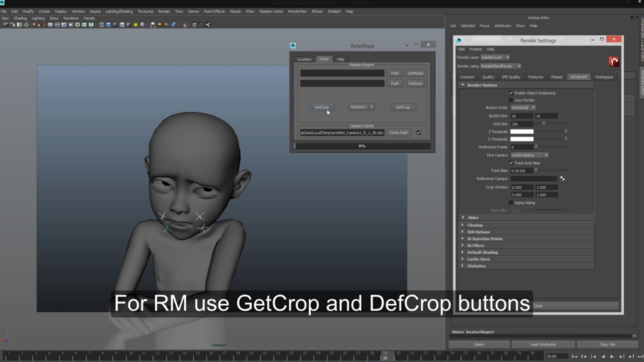Open the RenderMan menu in the main menu bar
644x362 pixels.
pos(297,12)
